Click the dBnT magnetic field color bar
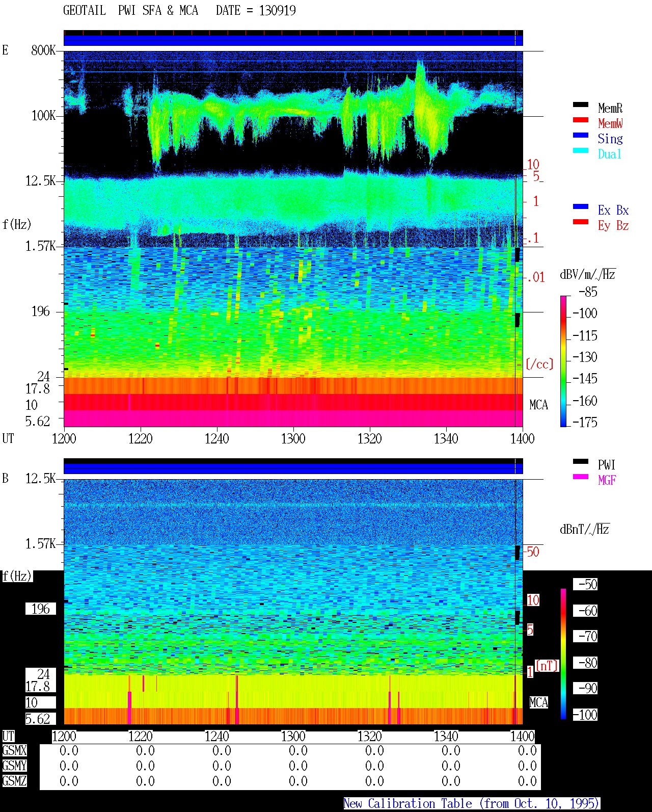The image size is (652, 812). (563, 654)
